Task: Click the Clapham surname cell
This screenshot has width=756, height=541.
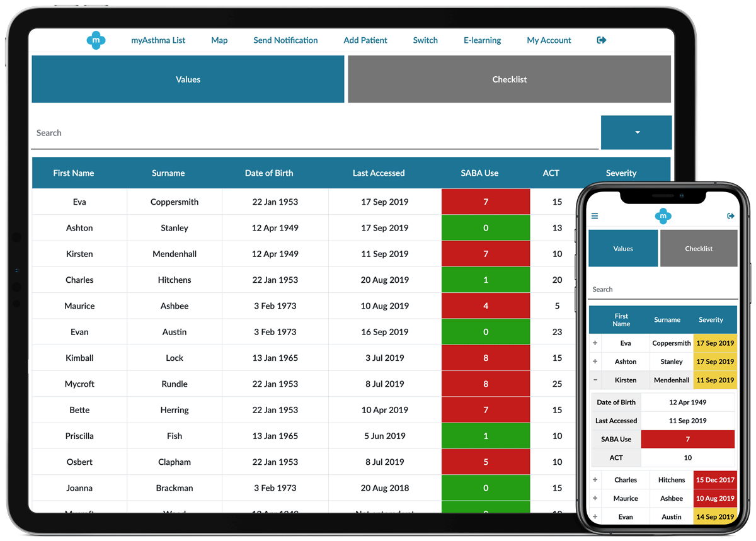Action: (175, 462)
